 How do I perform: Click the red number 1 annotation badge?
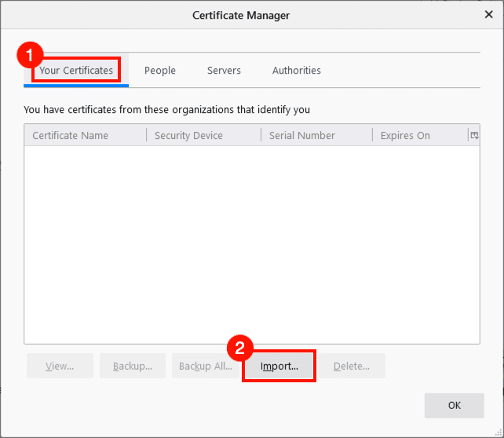[29, 55]
